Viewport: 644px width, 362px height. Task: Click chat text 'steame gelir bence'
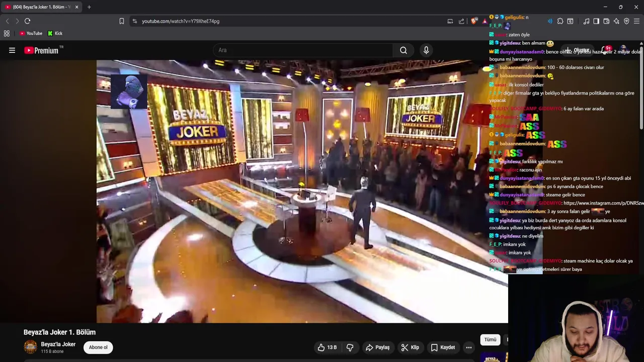tap(566, 195)
